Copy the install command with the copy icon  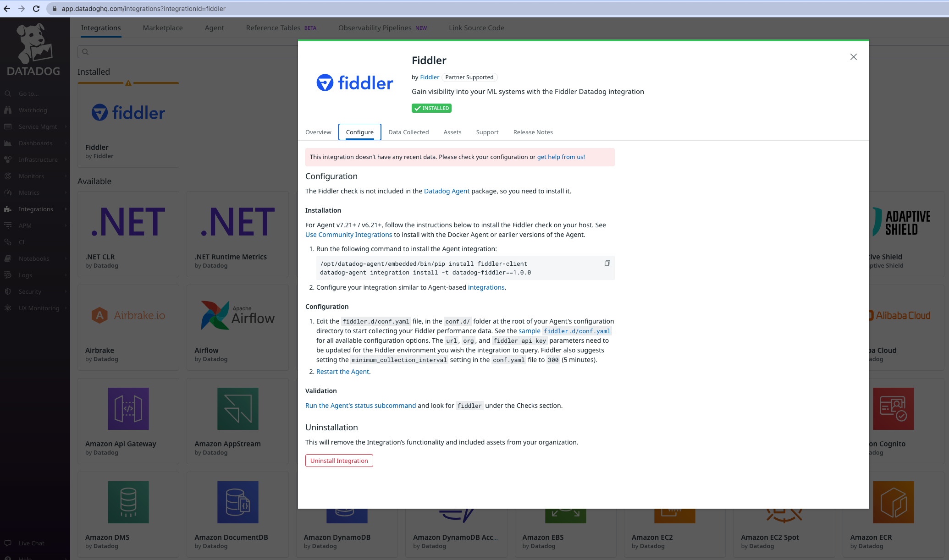click(x=607, y=263)
